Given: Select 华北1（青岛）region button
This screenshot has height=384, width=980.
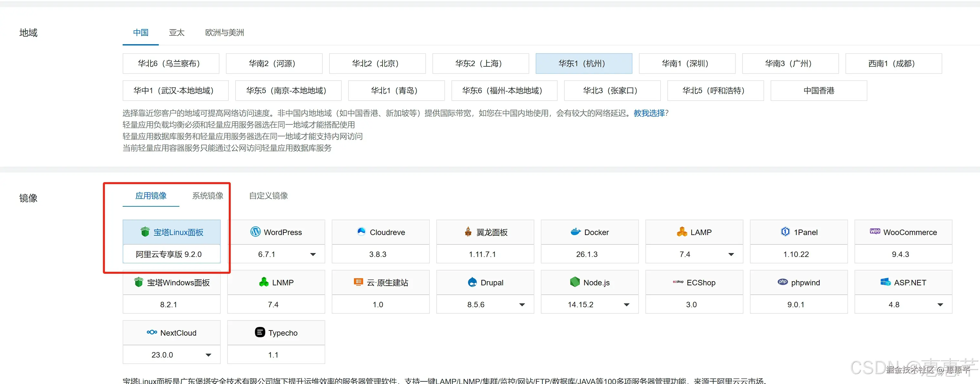Looking at the screenshot, I should (396, 91).
